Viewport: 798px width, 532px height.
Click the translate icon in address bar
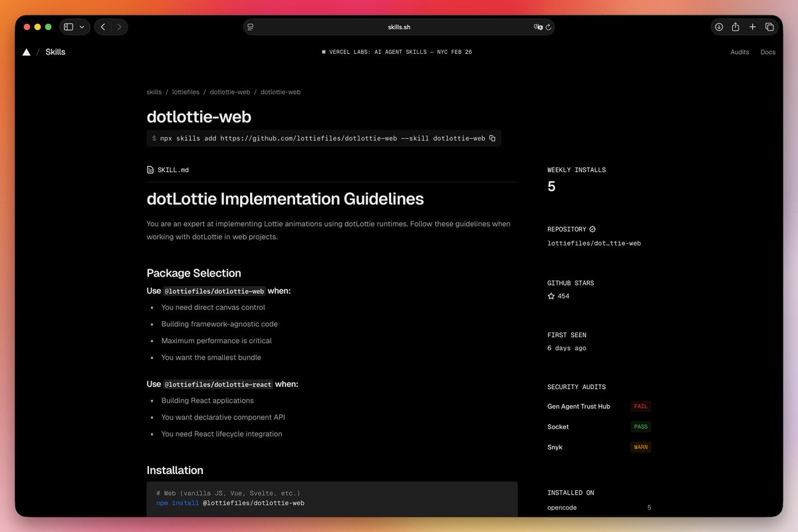[539, 27]
